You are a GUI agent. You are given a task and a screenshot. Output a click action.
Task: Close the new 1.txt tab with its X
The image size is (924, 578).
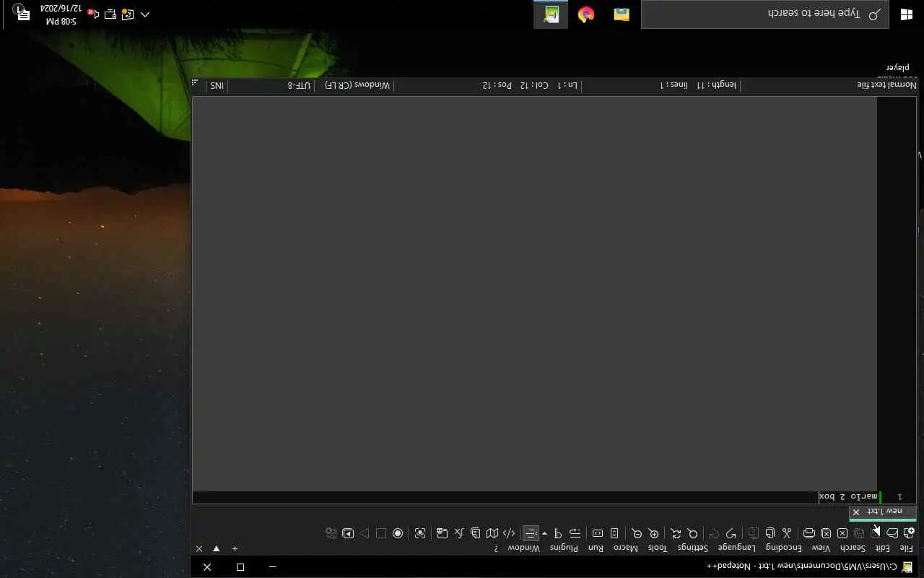click(856, 512)
